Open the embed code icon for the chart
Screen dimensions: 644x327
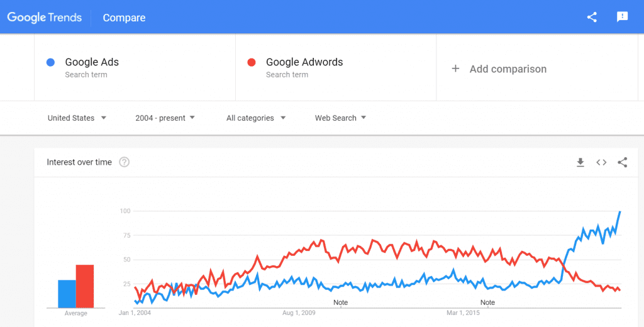coord(601,162)
